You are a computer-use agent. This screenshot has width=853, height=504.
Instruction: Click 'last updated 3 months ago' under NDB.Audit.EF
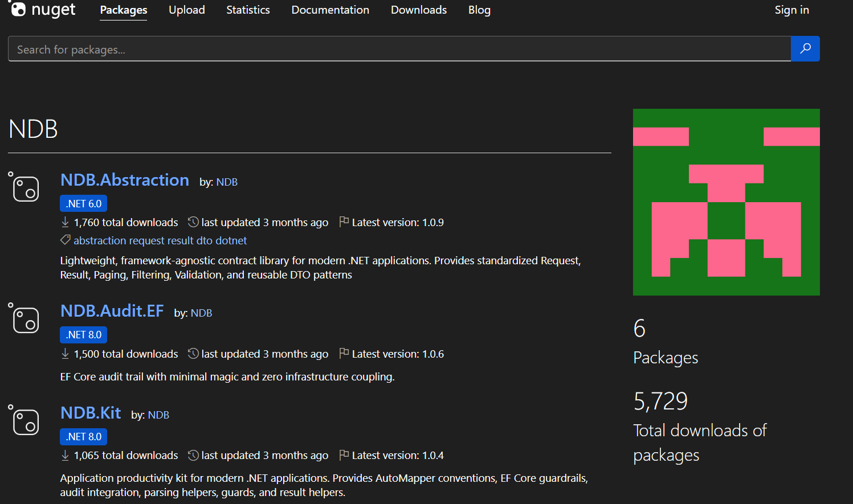pos(265,354)
